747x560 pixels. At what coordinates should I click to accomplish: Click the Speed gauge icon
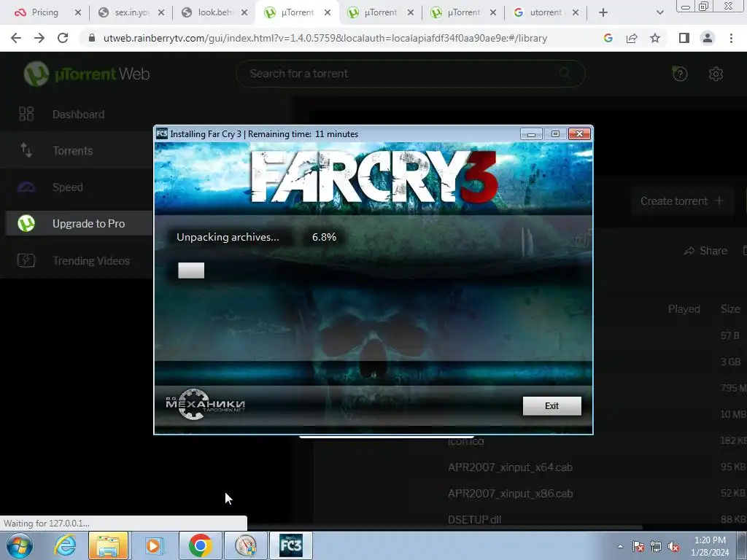tap(26, 187)
